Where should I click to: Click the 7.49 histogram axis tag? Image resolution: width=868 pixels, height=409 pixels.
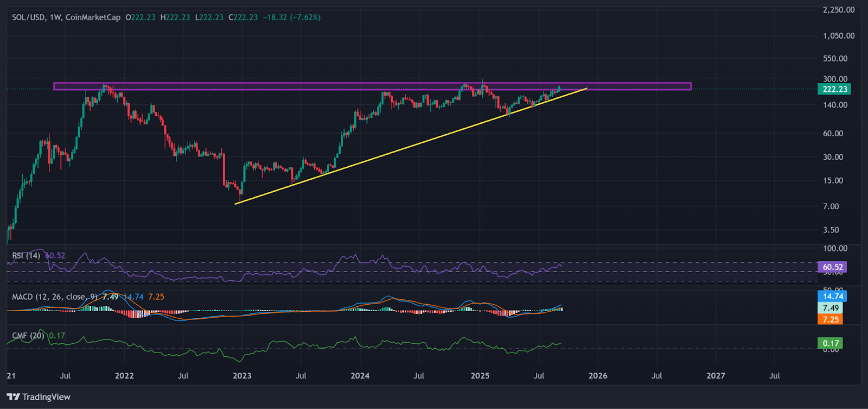[831, 308]
